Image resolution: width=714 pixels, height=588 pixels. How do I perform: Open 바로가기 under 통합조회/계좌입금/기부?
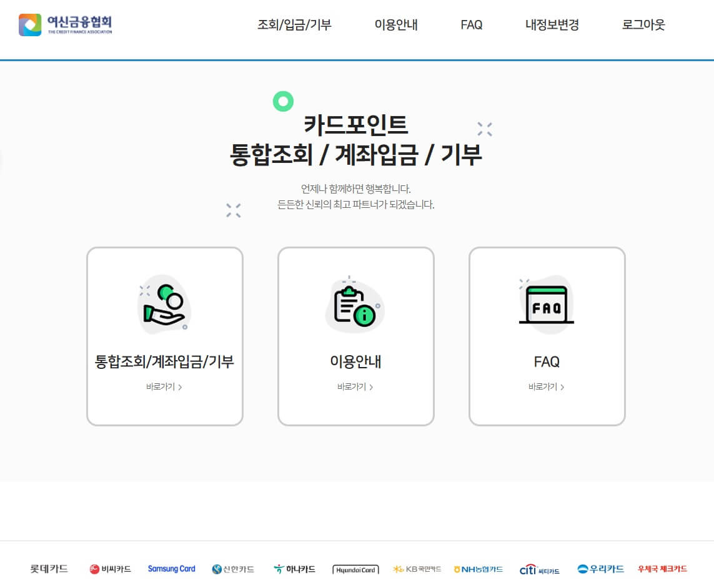pyautogui.click(x=164, y=387)
